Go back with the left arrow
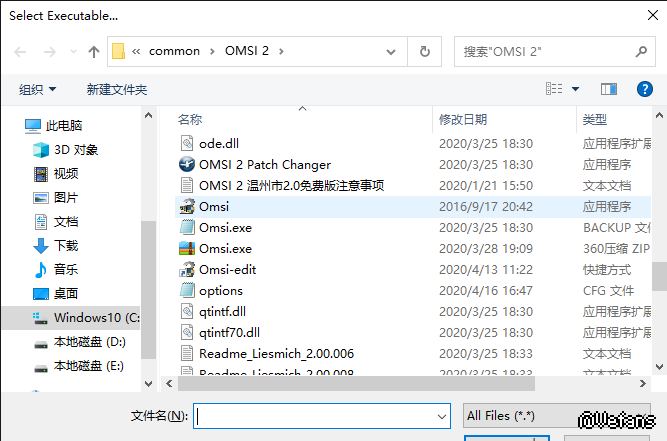667x441 pixels. click(x=20, y=52)
